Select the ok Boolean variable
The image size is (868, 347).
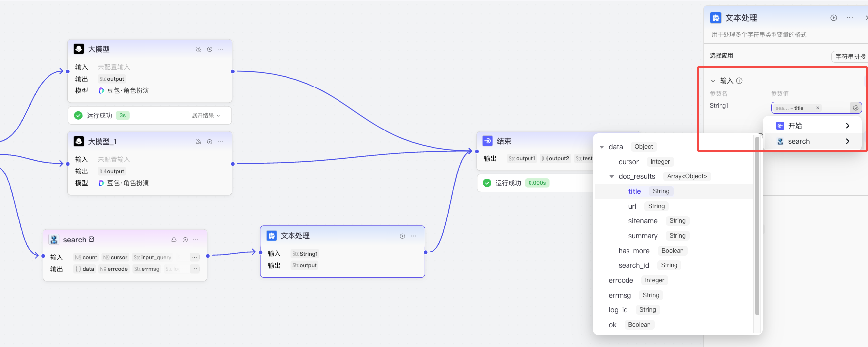pyautogui.click(x=674, y=325)
